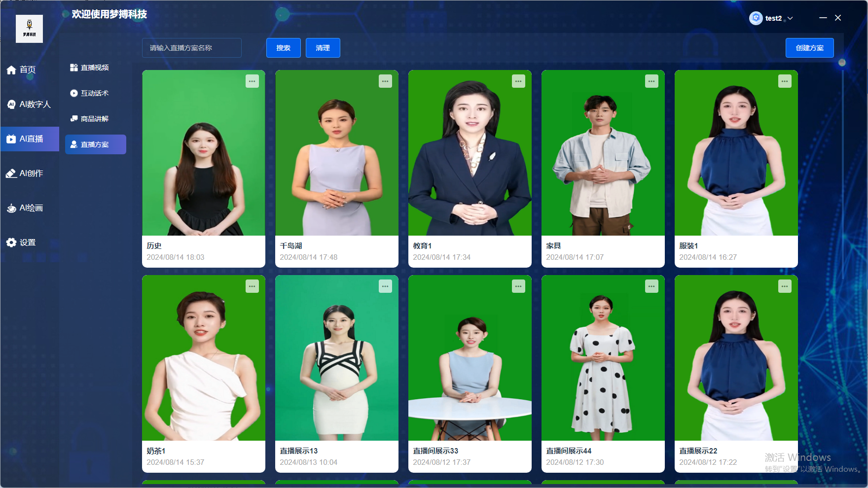This screenshot has width=868, height=488.
Task: Click the 创建方案 button
Action: pos(809,48)
